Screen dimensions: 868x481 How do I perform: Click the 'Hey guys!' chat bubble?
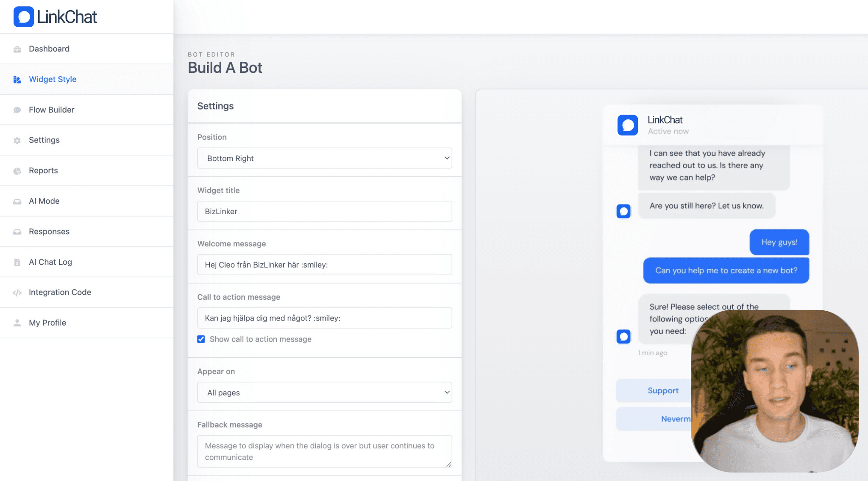[779, 242]
